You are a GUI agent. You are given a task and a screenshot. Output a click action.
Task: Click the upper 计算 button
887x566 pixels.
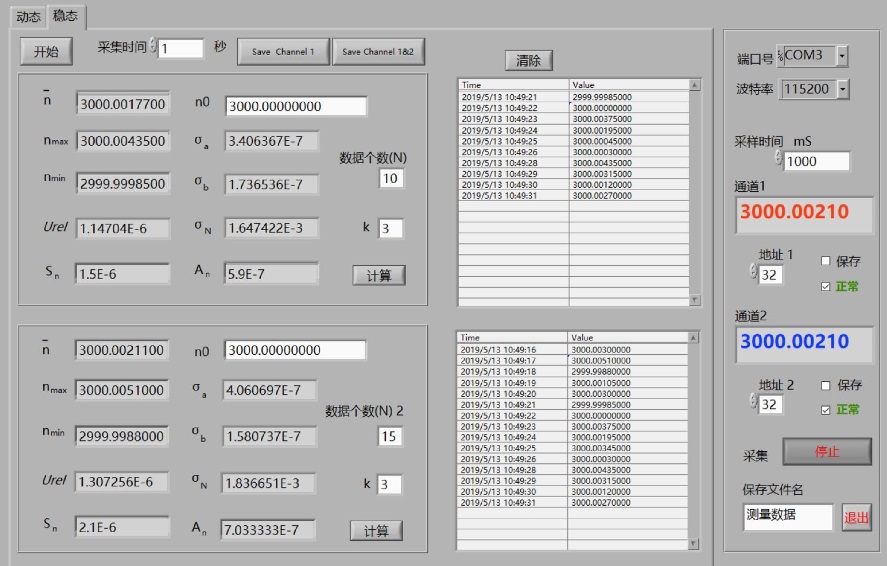378,275
